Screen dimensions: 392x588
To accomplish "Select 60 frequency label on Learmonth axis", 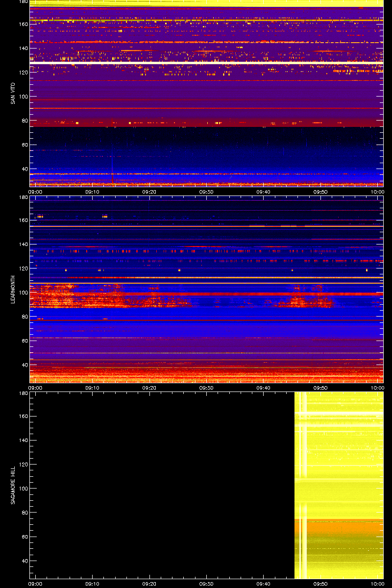I will 24,341.
